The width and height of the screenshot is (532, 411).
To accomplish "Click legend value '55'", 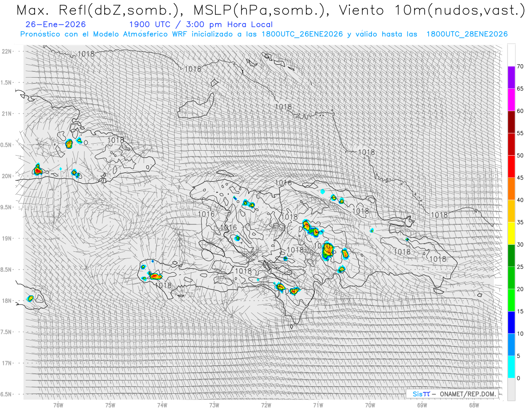I will coord(520,133).
